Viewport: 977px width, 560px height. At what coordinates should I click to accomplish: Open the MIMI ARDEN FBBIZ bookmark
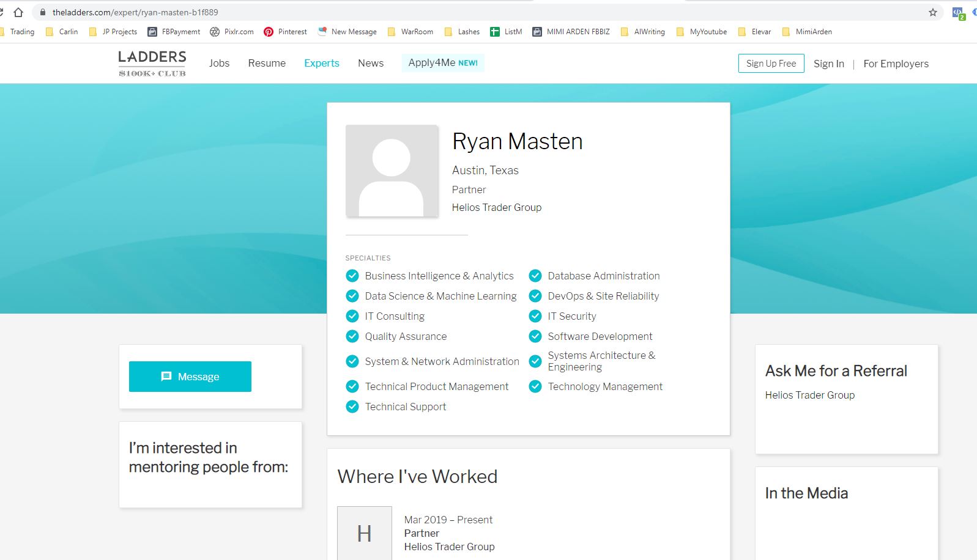(x=571, y=32)
